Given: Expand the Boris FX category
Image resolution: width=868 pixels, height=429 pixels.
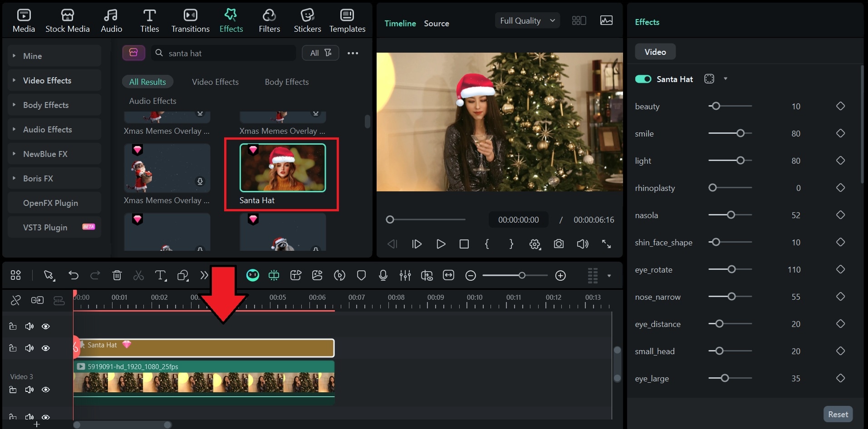Looking at the screenshot, I should click(39, 178).
